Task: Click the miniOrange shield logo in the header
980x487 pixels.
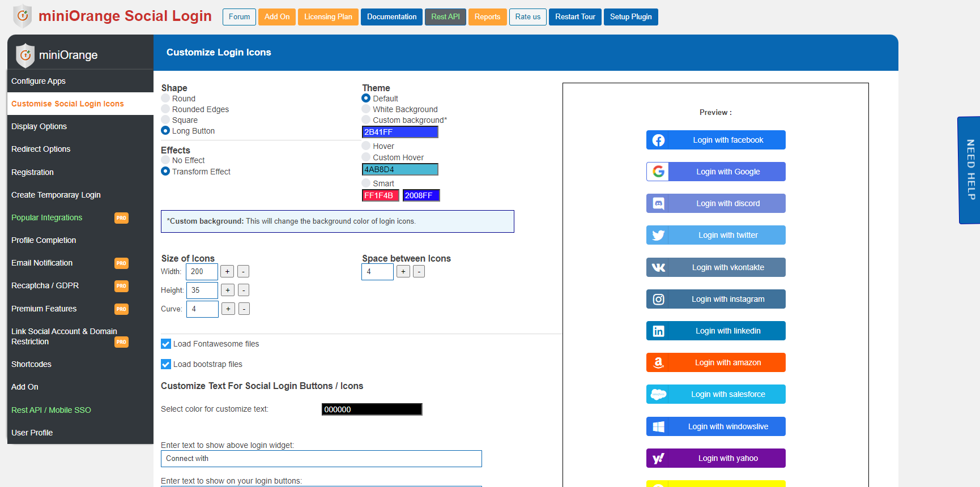Action: [x=23, y=16]
